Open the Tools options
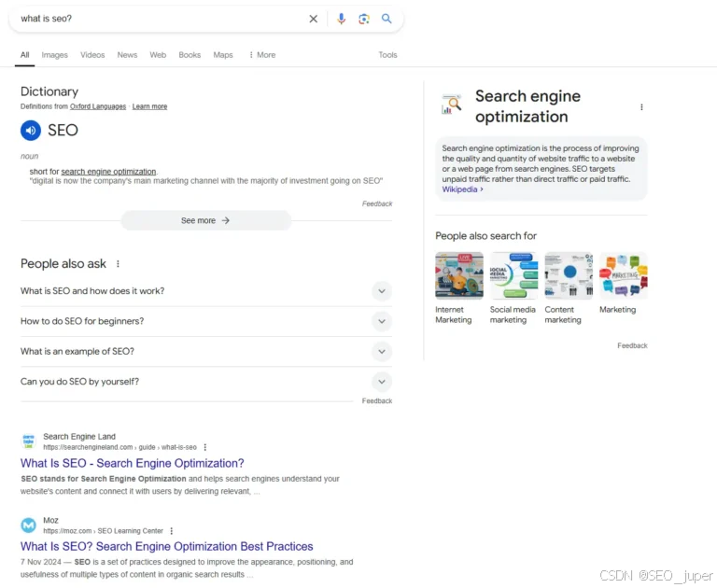Viewport: 717px width, 588px height. (x=387, y=55)
